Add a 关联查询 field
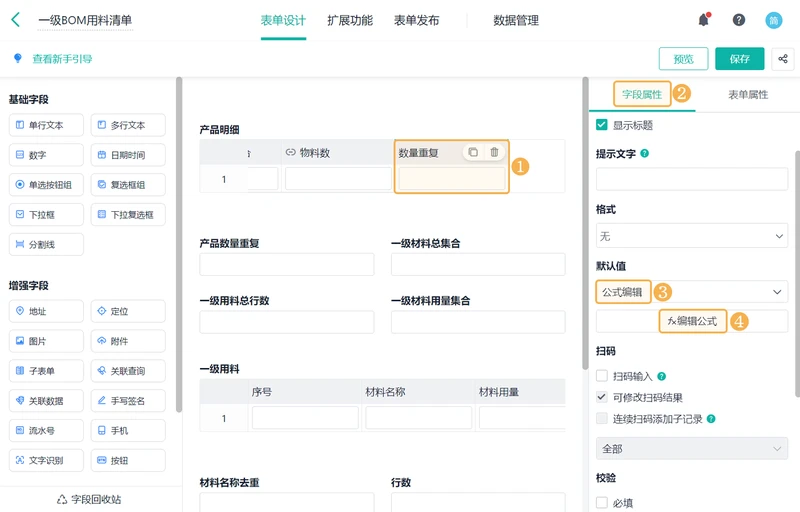The width and height of the screenshot is (800, 512). pyautogui.click(x=128, y=371)
